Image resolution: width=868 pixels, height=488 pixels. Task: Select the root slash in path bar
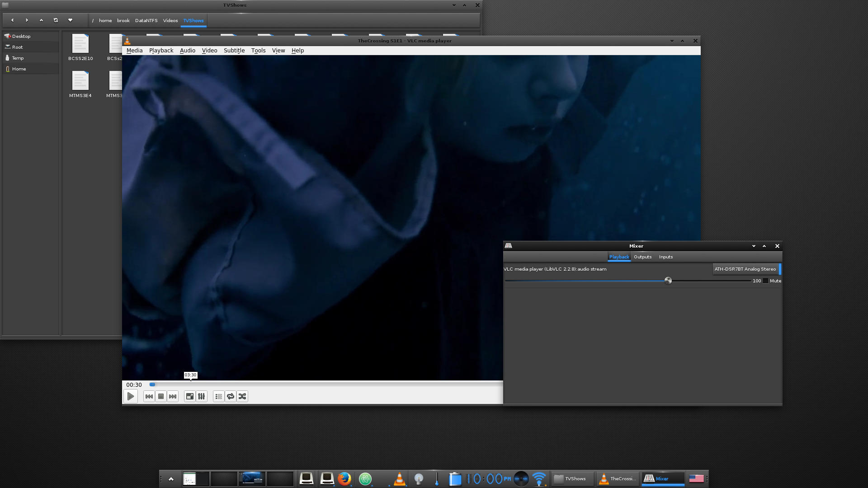tap(93, 20)
